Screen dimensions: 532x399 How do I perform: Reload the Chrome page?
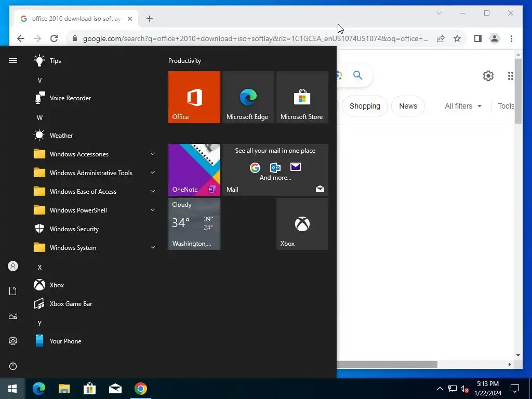click(x=54, y=38)
